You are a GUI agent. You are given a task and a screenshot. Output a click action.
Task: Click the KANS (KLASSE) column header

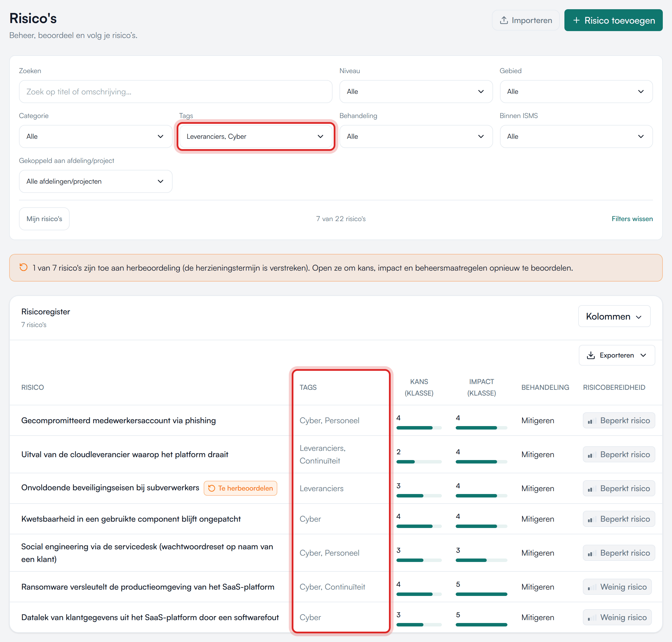pyautogui.click(x=419, y=387)
